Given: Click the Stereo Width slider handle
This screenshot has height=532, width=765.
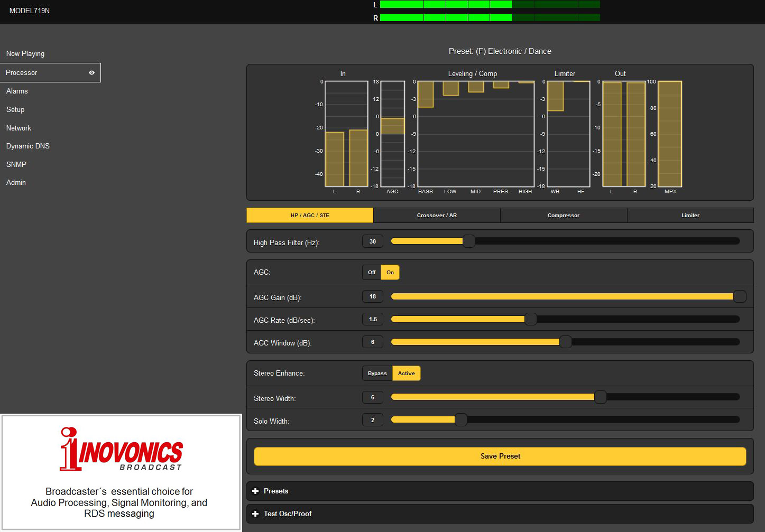Looking at the screenshot, I should [600, 397].
